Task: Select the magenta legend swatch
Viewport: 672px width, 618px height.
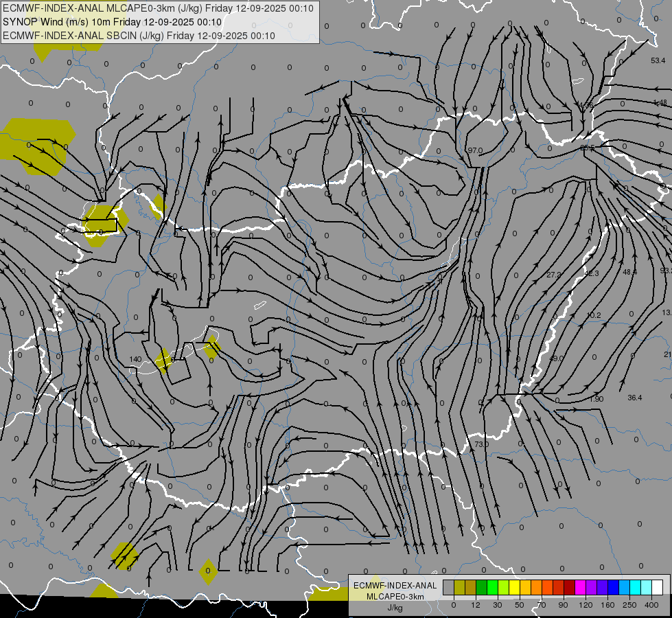Action: coord(580,587)
